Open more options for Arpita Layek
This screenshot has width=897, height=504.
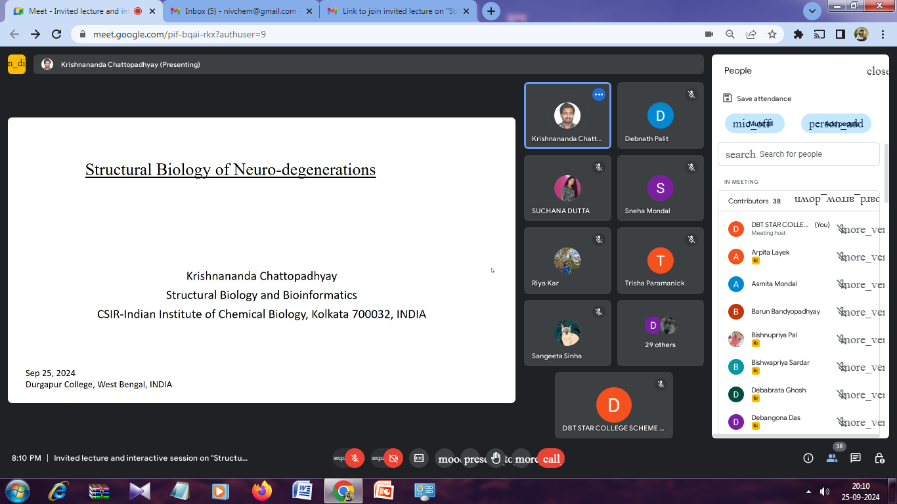(x=860, y=257)
